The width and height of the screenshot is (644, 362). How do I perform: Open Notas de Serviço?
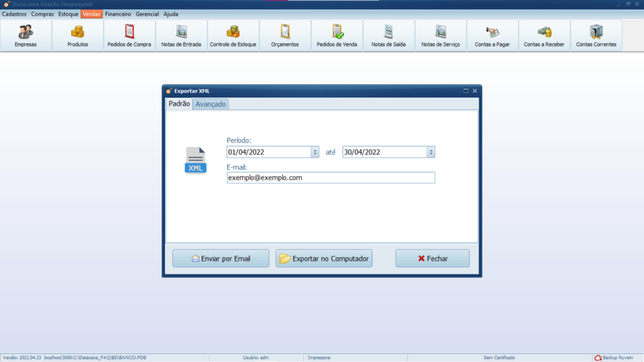pos(440,35)
